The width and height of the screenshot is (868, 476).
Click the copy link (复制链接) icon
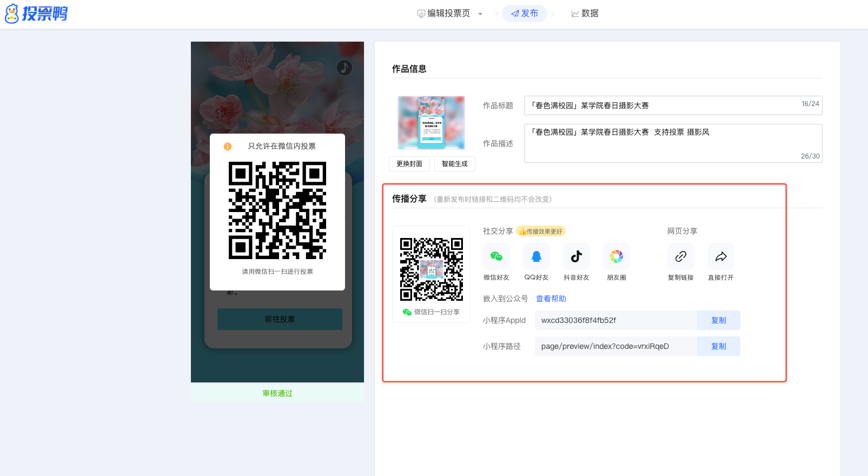pyautogui.click(x=680, y=256)
